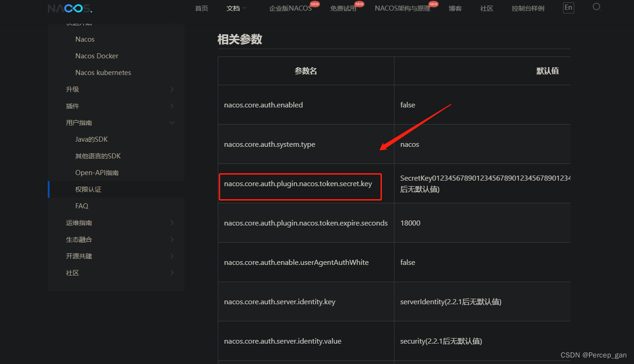This screenshot has height=364, width=634.
Task: Open the 社区 top nav item
Action: click(487, 8)
